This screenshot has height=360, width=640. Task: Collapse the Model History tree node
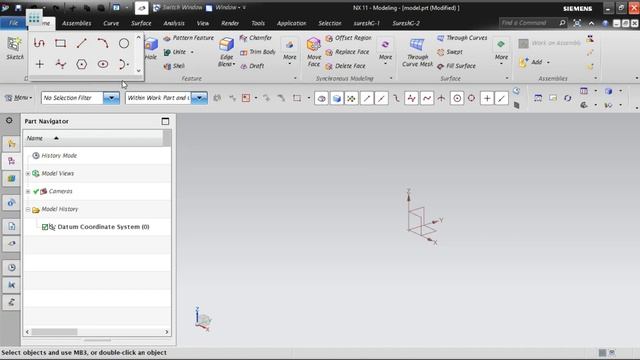pos(28,209)
